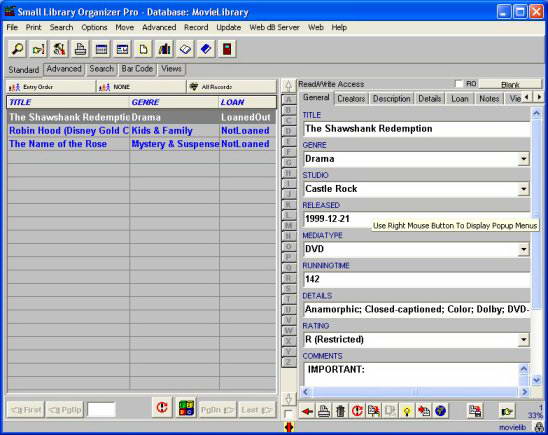Switch to the Description record tab
Viewport: 548px width, 435px height.
tap(391, 99)
